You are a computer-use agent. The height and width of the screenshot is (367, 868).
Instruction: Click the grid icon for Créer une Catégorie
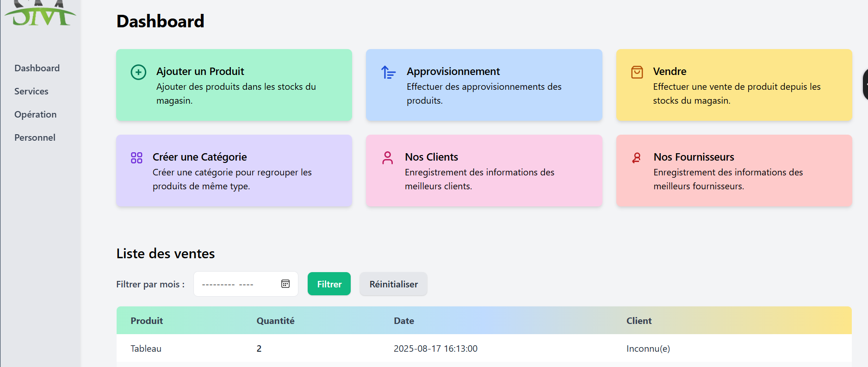pos(136,158)
